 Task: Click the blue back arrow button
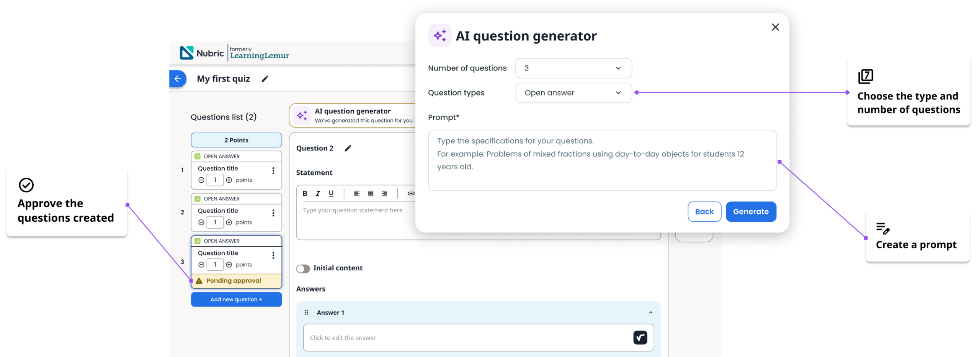tap(177, 79)
